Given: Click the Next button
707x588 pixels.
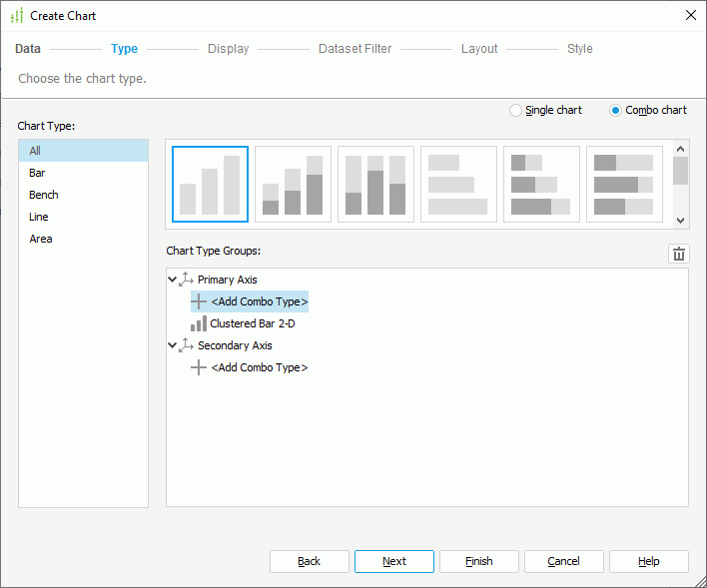Looking at the screenshot, I should coord(394,561).
